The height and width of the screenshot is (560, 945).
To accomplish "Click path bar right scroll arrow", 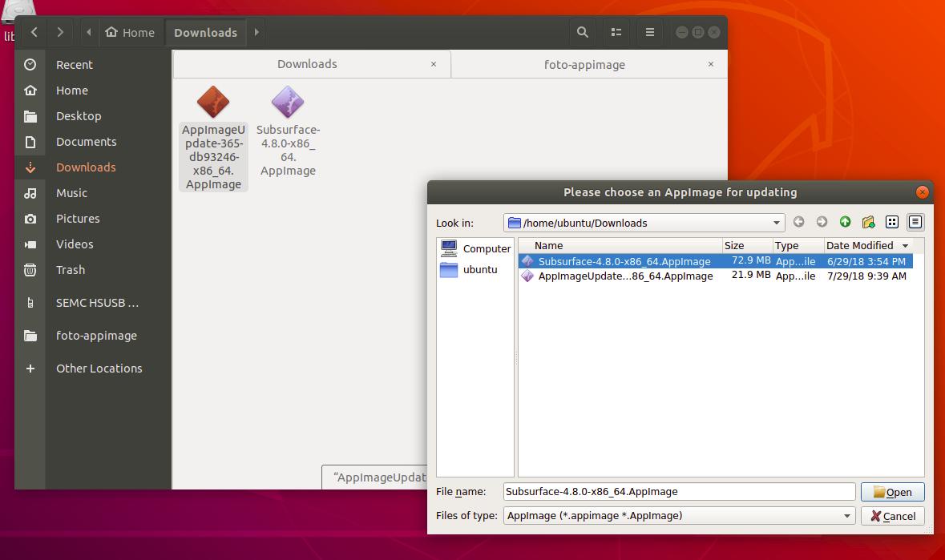I will [x=256, y=32].
